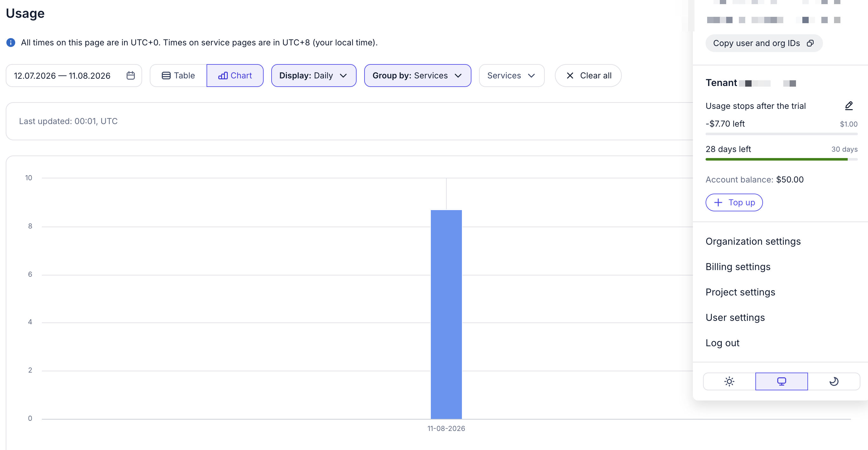This screenshot has height=450, width=868.
Task: Click the green days-left progress bar
Action: click(x=781, y=159)
